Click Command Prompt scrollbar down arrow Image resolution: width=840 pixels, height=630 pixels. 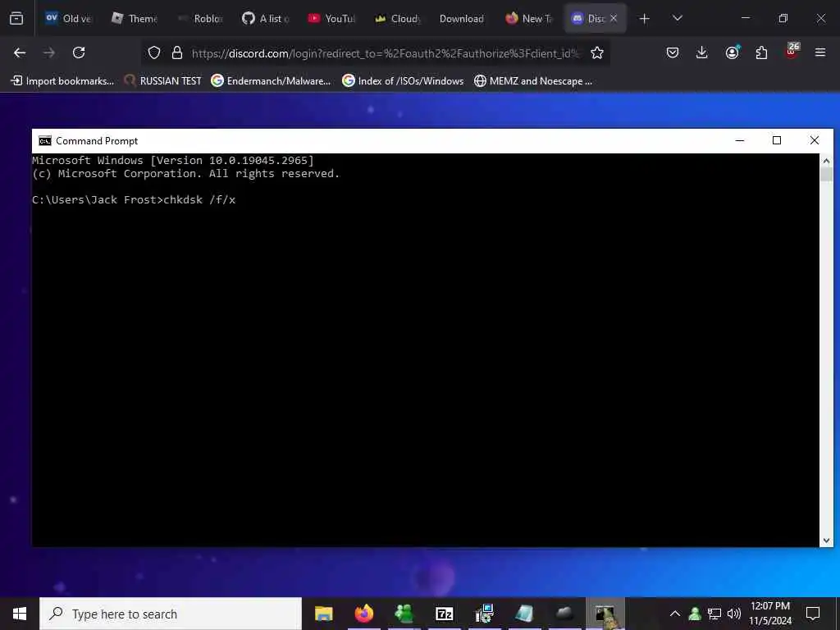[x=826, y=541]
